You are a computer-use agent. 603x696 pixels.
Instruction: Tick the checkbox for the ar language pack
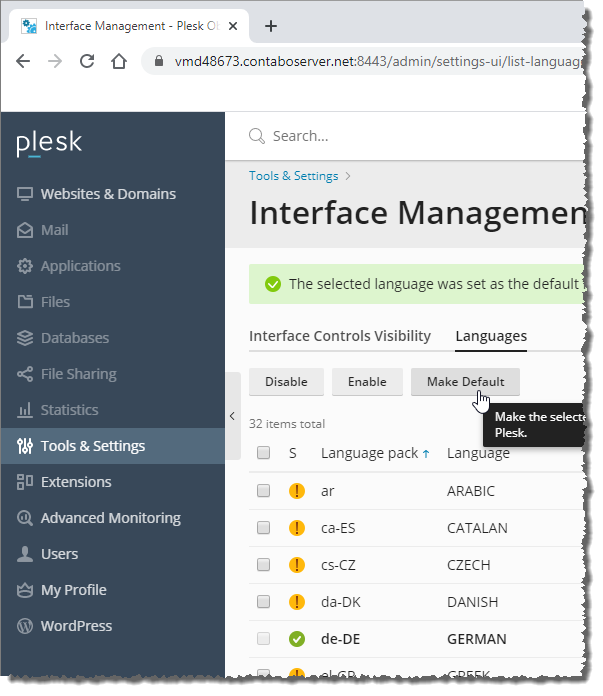point(263,491)
